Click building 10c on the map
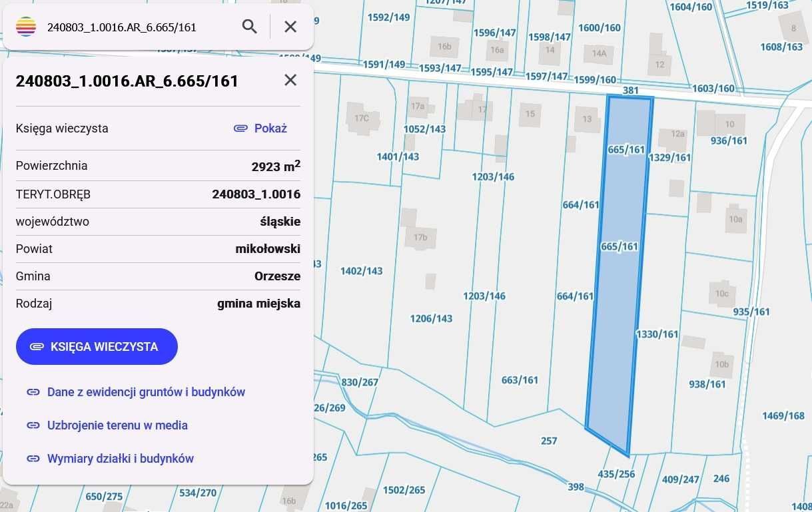 pos(722,293)
